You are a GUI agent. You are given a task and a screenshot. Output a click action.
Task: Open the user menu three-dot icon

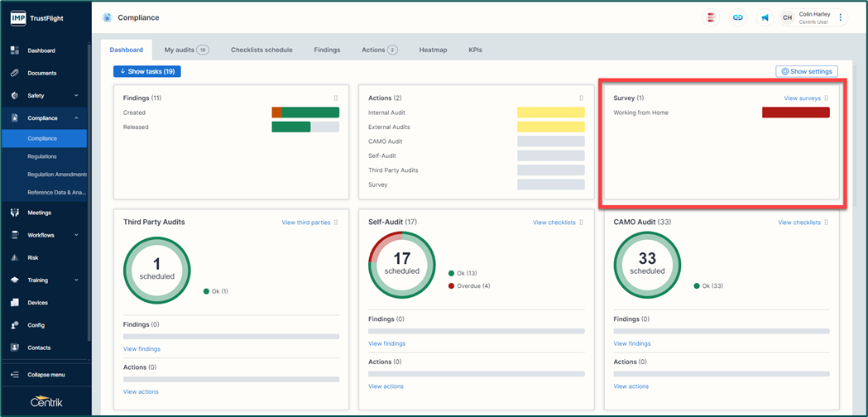(841, 17)
